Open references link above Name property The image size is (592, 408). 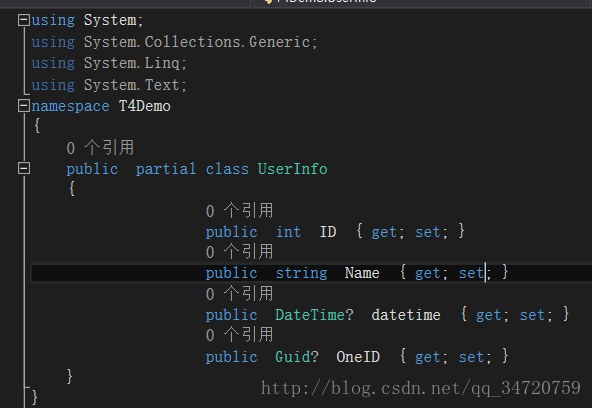tap(239, 252)
